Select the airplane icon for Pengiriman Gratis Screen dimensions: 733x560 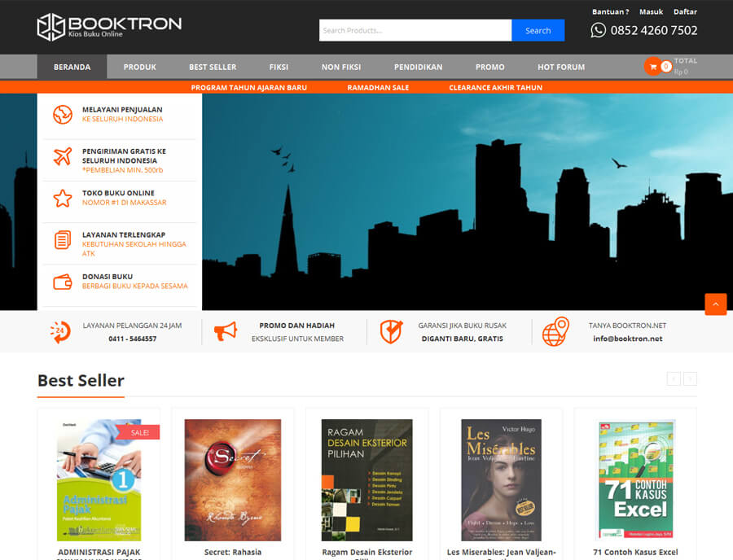coord(61,159)
